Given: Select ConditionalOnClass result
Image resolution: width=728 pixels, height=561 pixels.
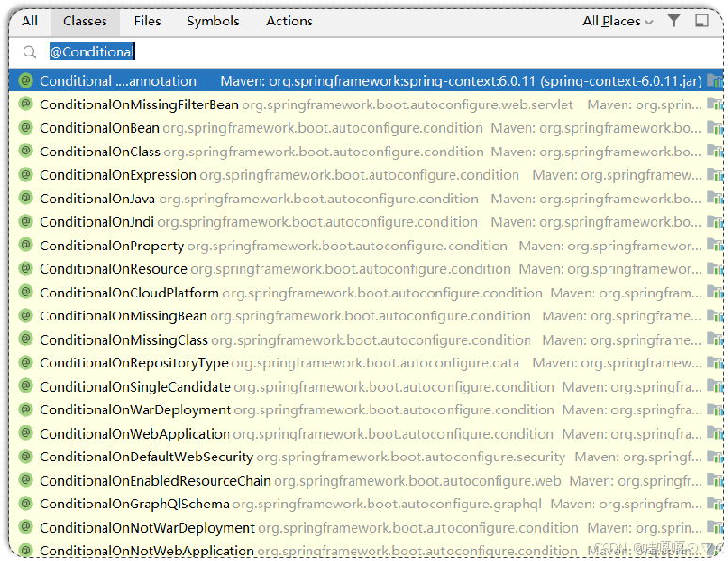Looking at the screenshot, I should tap(366, 152).
